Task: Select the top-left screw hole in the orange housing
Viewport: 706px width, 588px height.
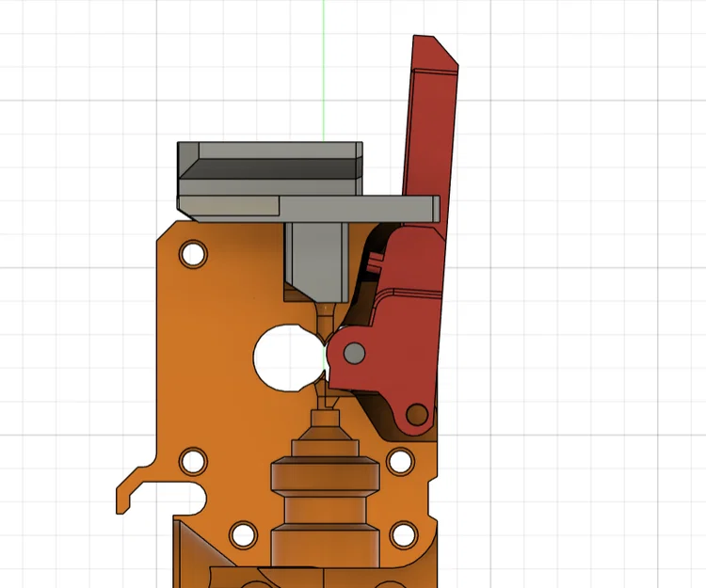Action: [193, 254]
